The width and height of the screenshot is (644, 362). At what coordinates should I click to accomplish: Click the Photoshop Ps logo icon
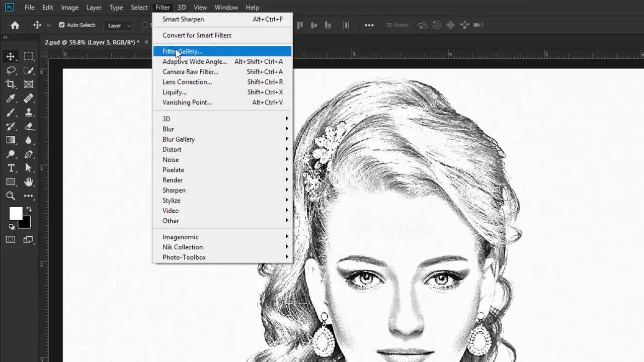[x=9, y=7]
